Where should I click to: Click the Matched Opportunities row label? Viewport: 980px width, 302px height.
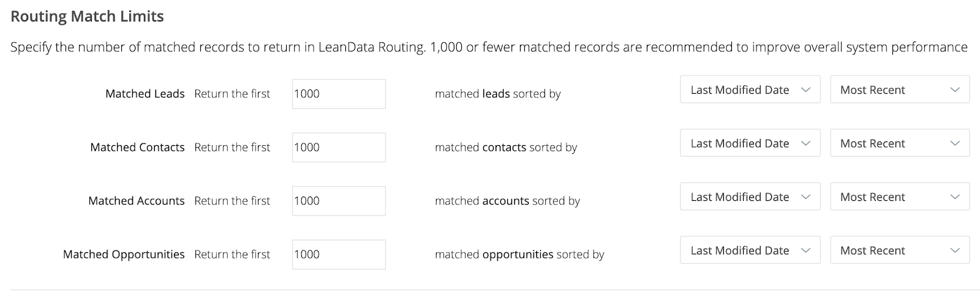[124, 254]
